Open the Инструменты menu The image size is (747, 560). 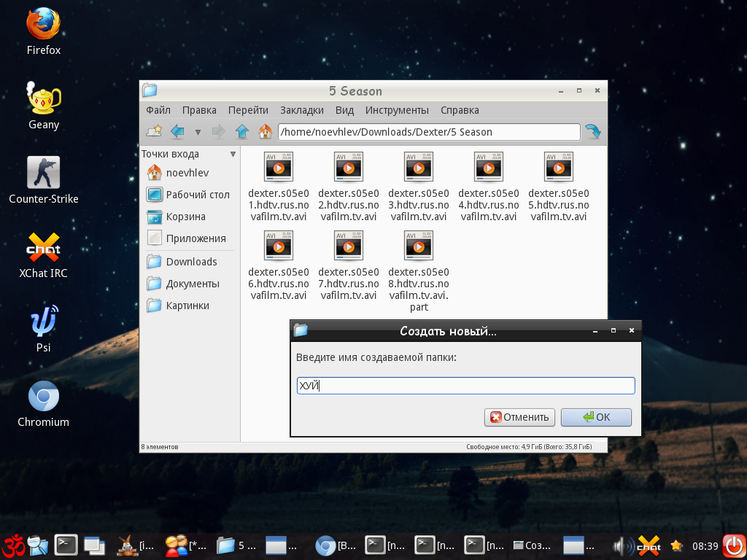point(397,110)
